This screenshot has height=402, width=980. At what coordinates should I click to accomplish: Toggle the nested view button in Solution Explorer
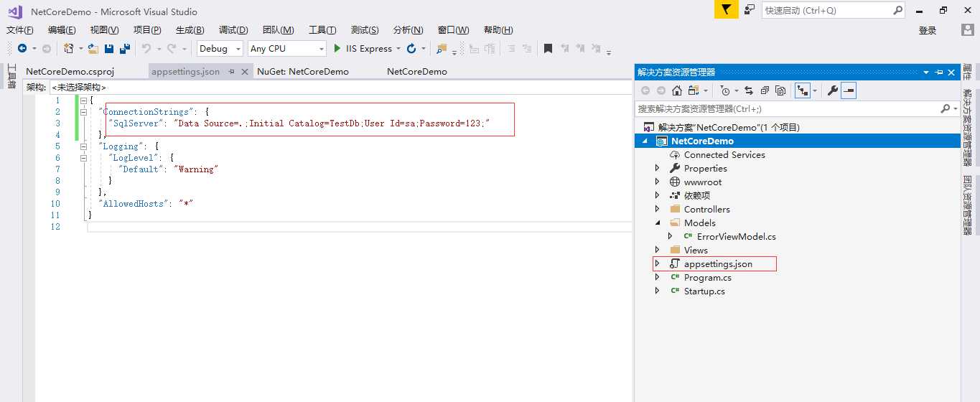(x=803, y=90)
